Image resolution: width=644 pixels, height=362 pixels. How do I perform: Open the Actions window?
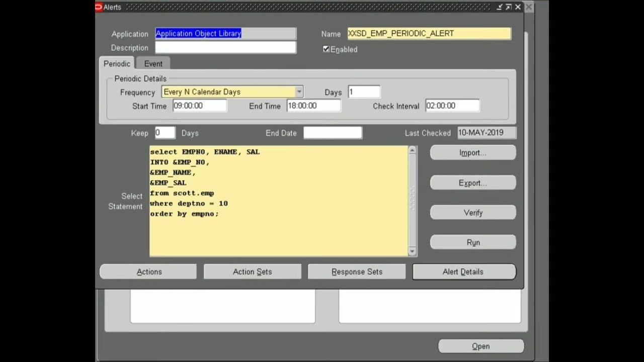pos(148,271)
